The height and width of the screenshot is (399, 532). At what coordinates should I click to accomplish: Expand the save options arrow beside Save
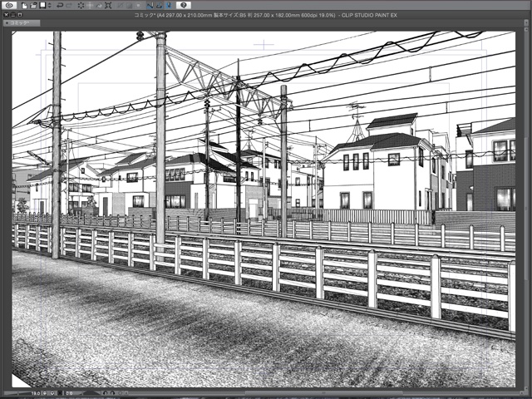(x=50, y=6)
